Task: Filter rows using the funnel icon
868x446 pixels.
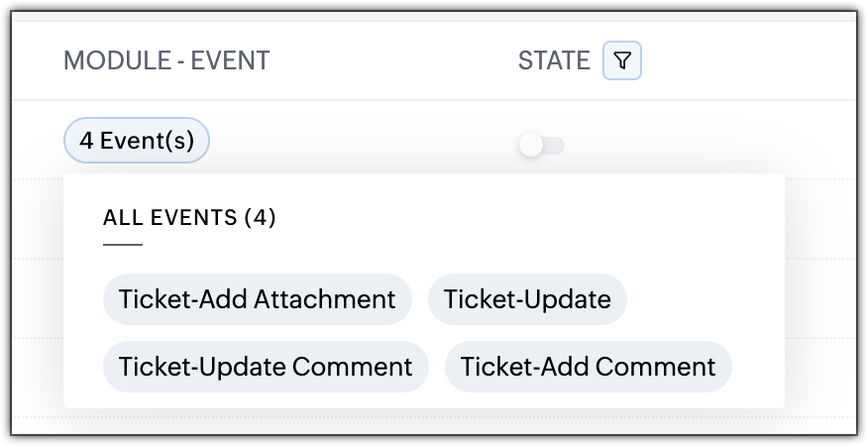Action: pos(622,61)
